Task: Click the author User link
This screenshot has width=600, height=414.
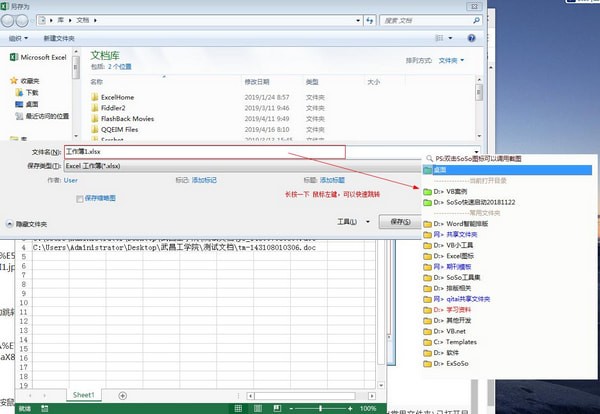Action: pos(70,180)
